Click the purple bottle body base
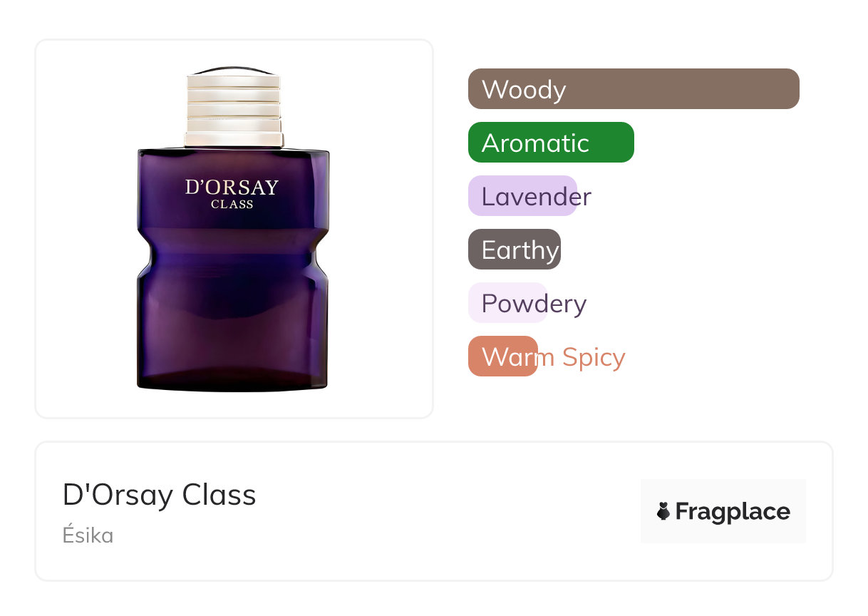Screen dimensions: 868x616 tap(233, 335)
